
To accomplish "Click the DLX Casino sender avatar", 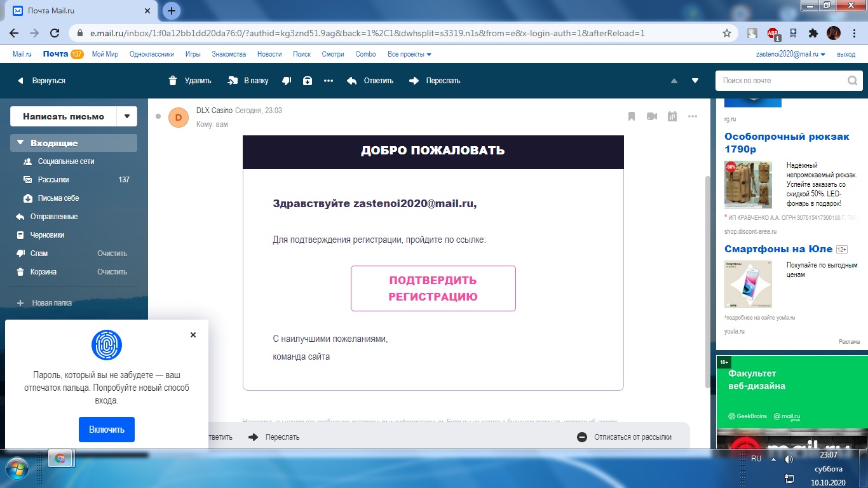I will [x=179, y=117].
